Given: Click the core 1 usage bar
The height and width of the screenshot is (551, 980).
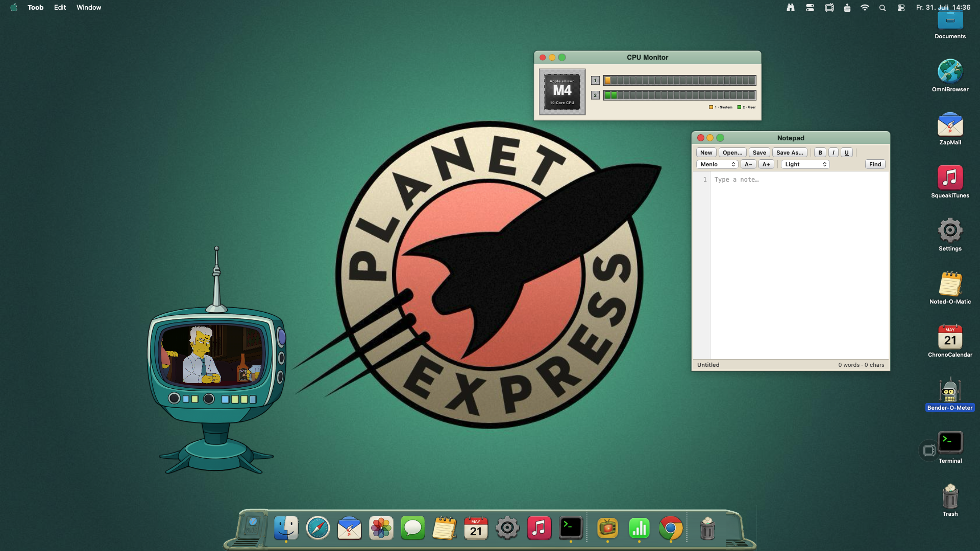Looking at the screenshot, I should (x=679, y=80).
